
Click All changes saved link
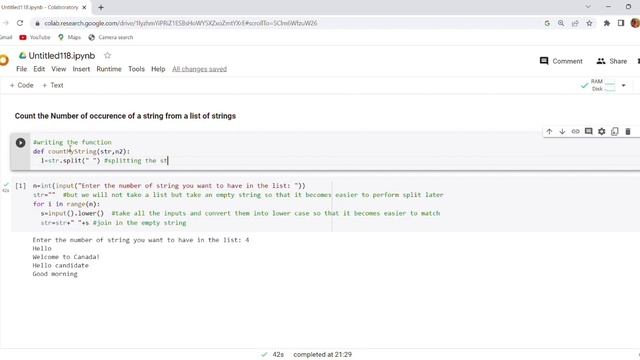point(199,69)
